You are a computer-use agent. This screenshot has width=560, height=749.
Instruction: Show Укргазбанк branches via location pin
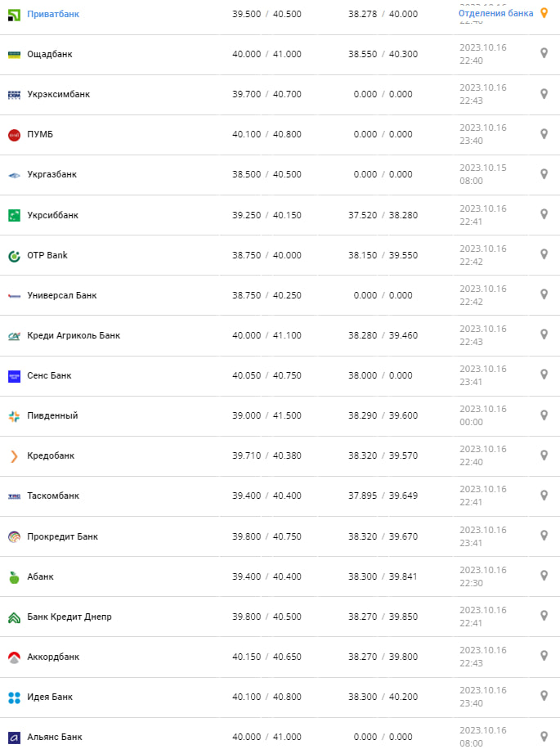point(544,174)
